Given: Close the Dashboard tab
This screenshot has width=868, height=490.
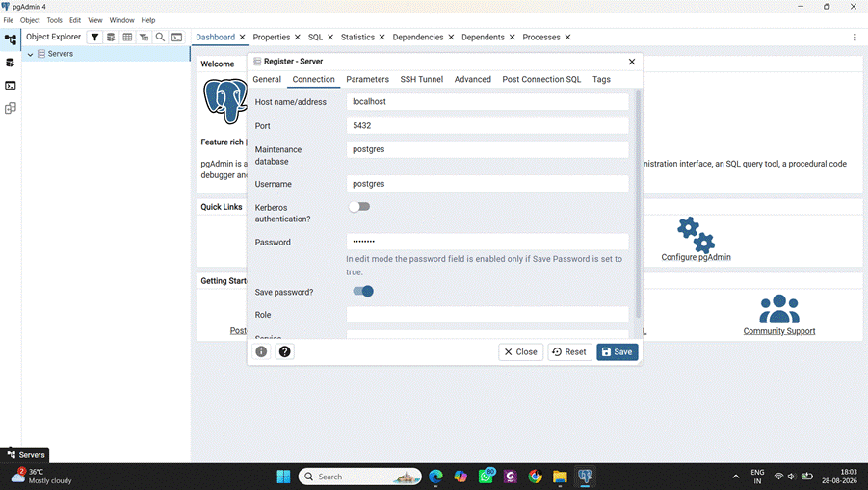Looking at the screenshot, I should pyautogui.click(x=242, y=37).
